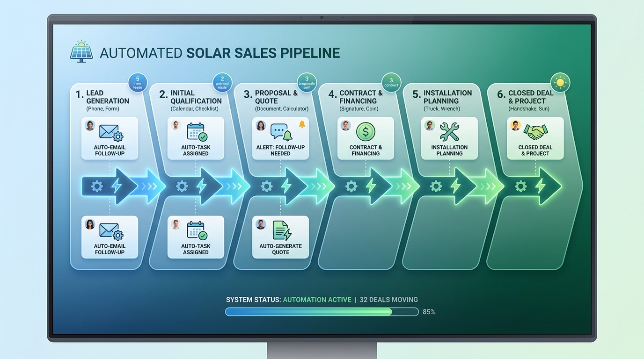Viewport: 644px width, 359px height.
Task: Click the agent avatar on the Closed Deal card
Action: pos(515,125)
